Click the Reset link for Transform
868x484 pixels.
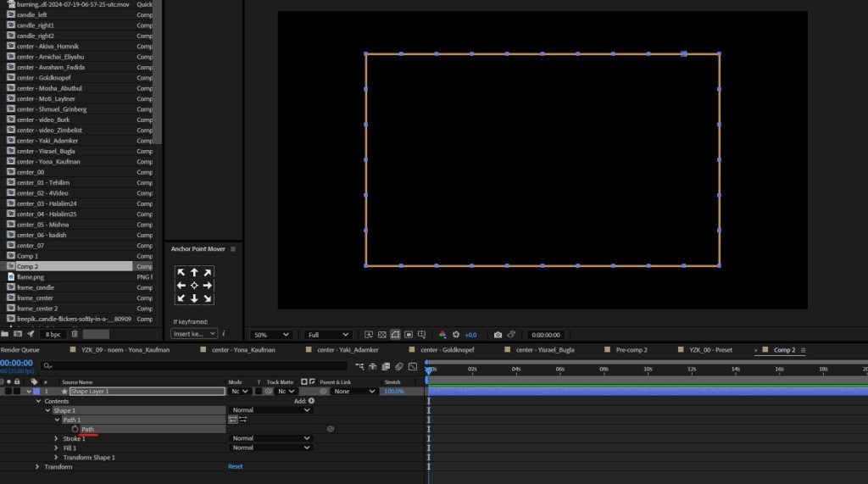pyautogui.click(x=235, y=467)
